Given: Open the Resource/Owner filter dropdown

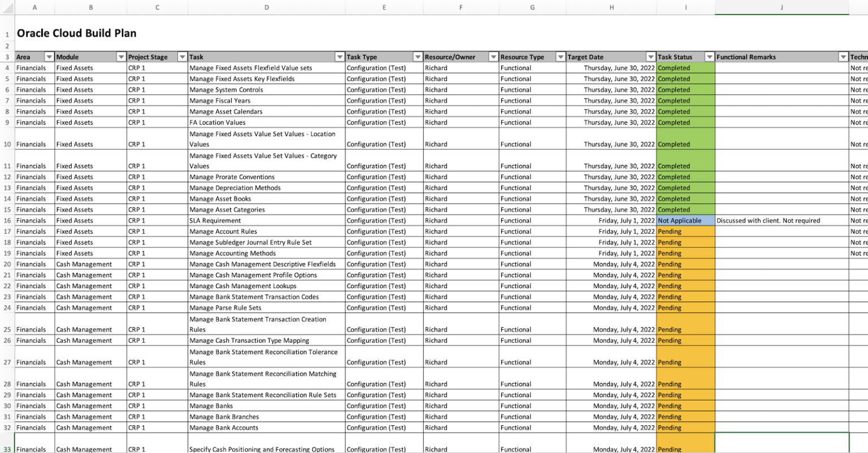Looking at the screenshot, I should (493, 56).
